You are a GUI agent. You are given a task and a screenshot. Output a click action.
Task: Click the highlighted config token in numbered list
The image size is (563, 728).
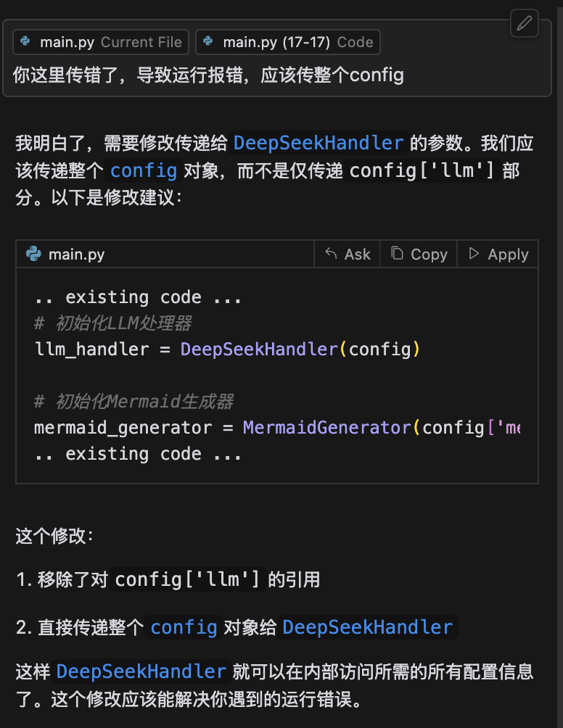click(184, 626)
